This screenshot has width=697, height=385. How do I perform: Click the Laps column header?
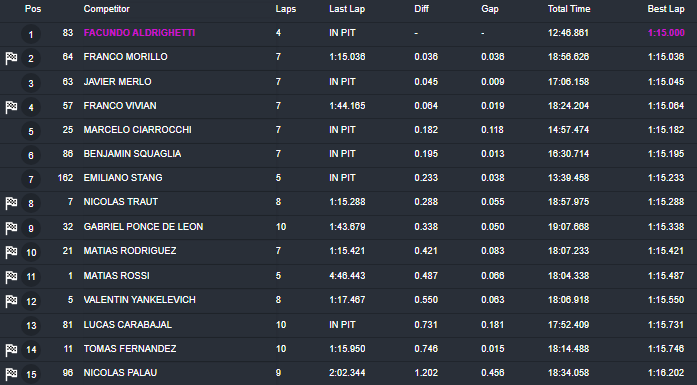(x=285, y=9)
